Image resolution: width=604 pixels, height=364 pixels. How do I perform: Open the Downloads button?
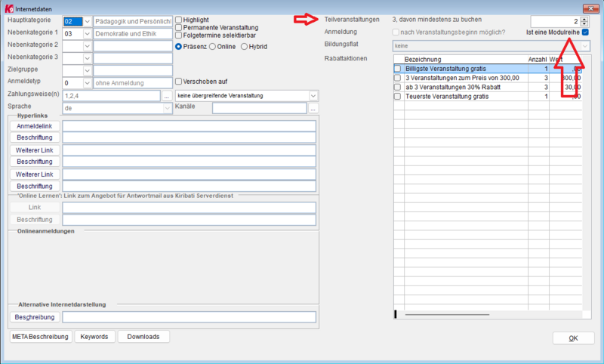[x=143, y=337]
